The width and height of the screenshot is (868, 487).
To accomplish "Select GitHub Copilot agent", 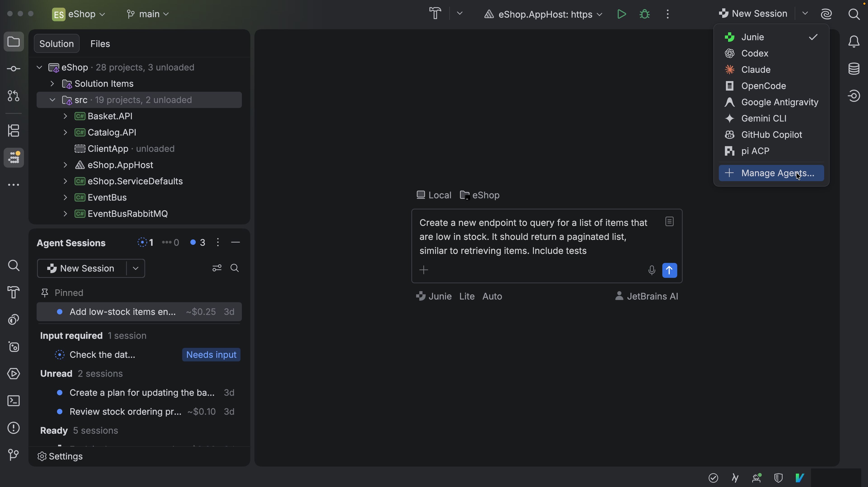I will click(771, 135).
